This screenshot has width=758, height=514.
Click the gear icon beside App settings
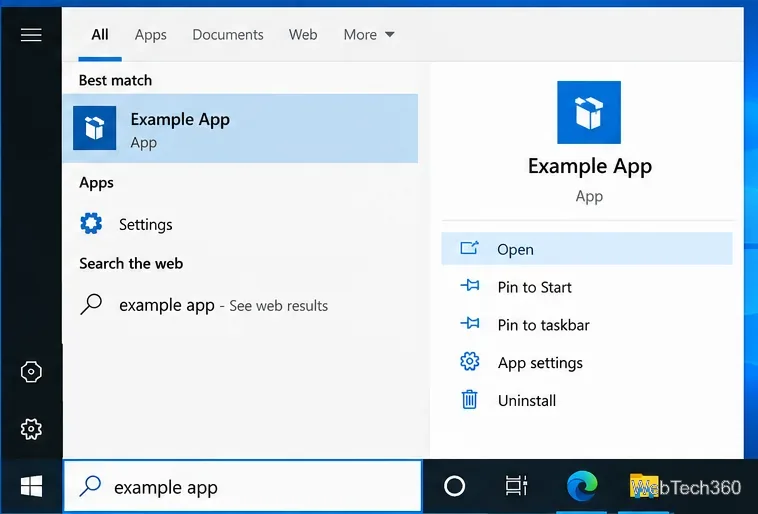point(469,362)
